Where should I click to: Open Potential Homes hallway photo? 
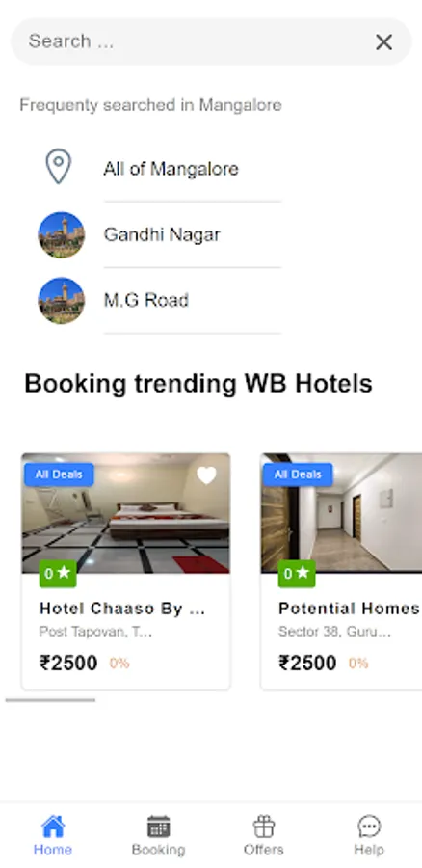341,513
